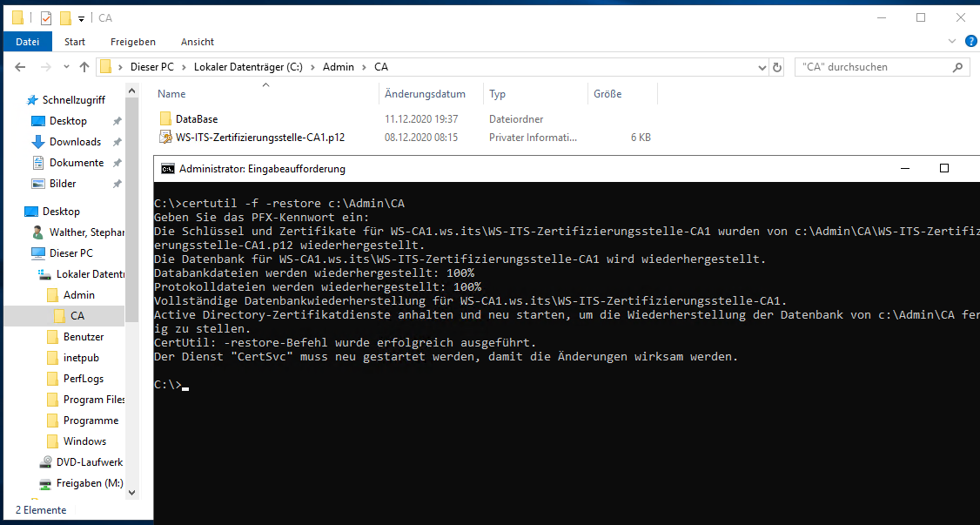The width and height of the screenshot is (980, 525).
Task: Select Freigaben (M:) network drive
Action: click(x=90, y=483)
